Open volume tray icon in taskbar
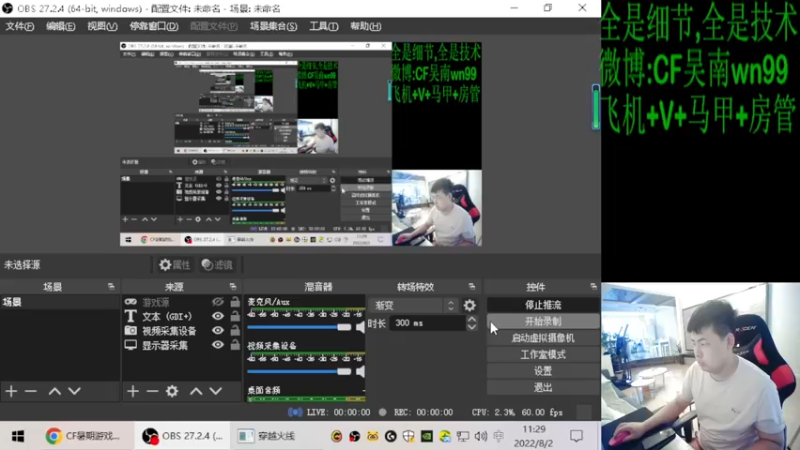The image size is (800, 450). click(481, 436)
